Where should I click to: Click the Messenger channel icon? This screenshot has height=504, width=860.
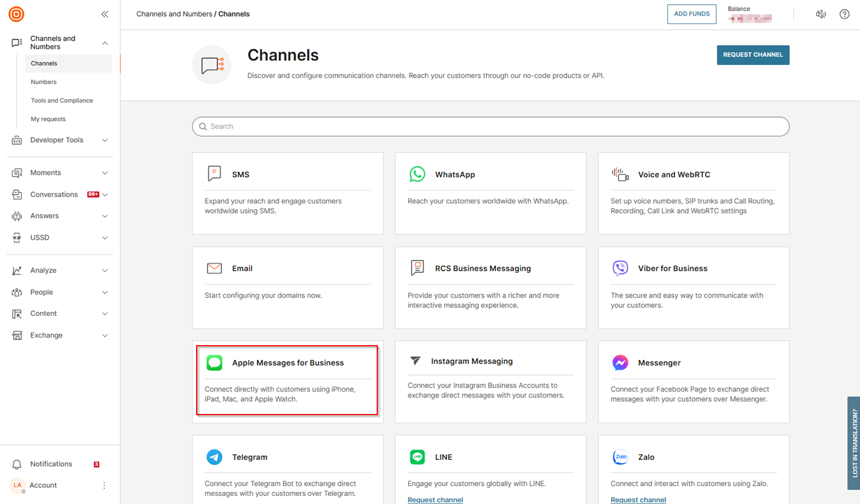tap(620, 362)
